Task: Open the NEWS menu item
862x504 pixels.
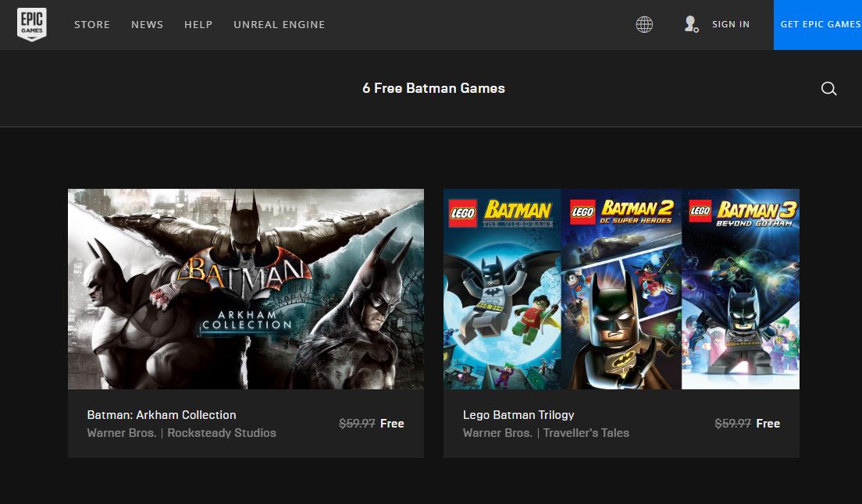Action: click(147, 24)
